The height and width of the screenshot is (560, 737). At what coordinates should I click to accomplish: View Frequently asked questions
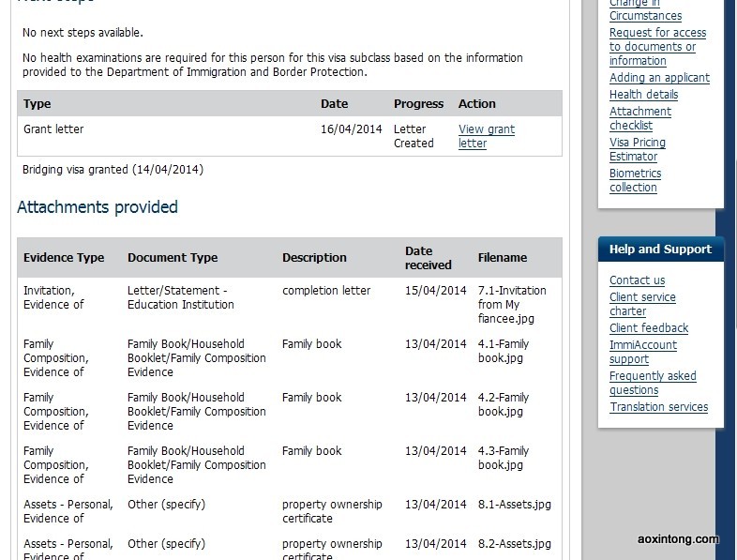click(653, 383)
